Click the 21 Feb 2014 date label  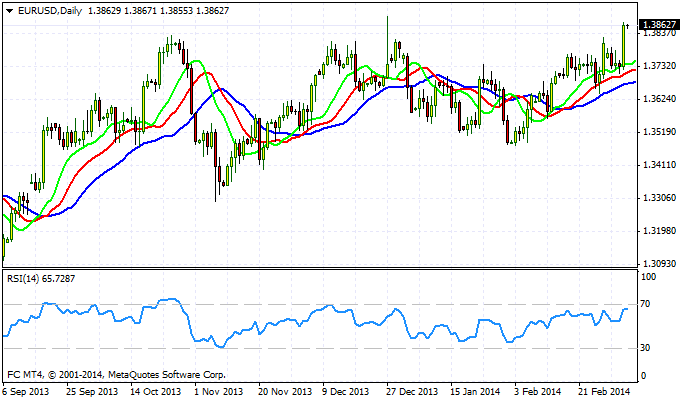(604, 391)
